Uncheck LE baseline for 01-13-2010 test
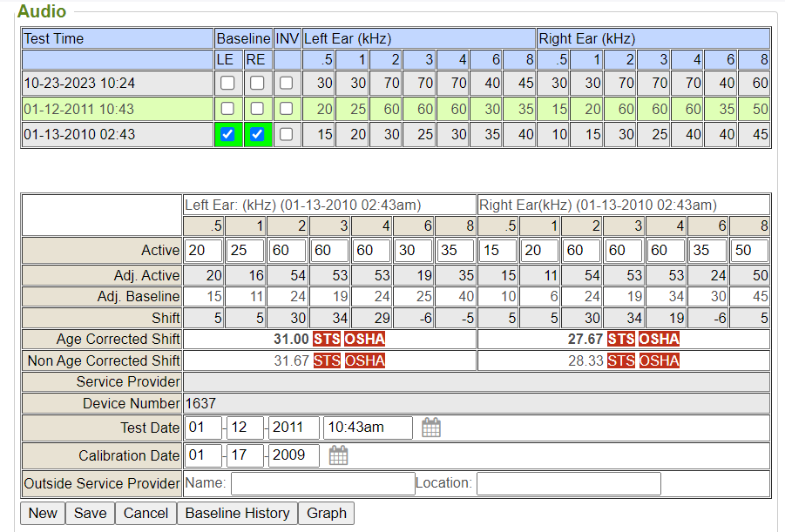Image resolution: width=785 pixels, height=532 pixels. [x=227, y=135]
